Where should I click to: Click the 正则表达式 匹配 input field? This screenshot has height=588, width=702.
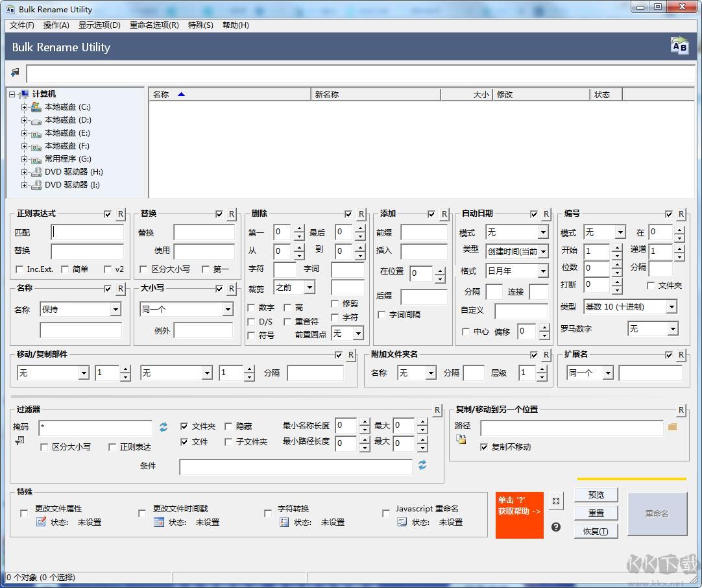[x=88, y=232]
